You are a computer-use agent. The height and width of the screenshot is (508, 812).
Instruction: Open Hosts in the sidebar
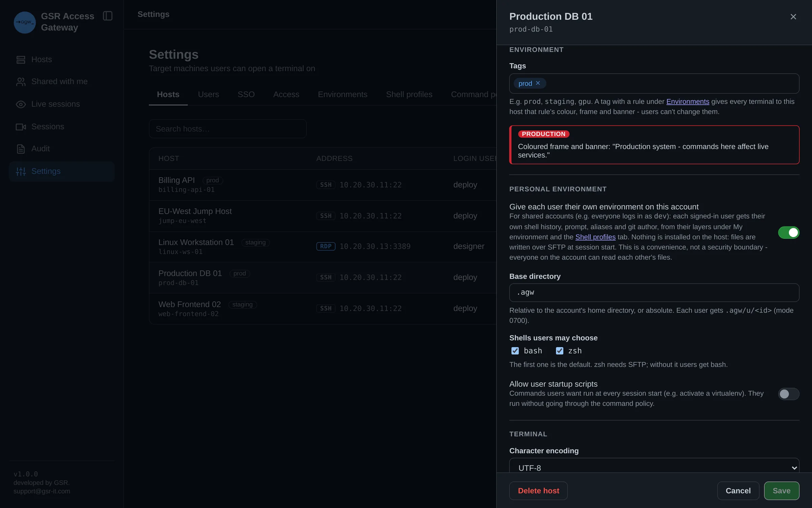pos(62,60)
